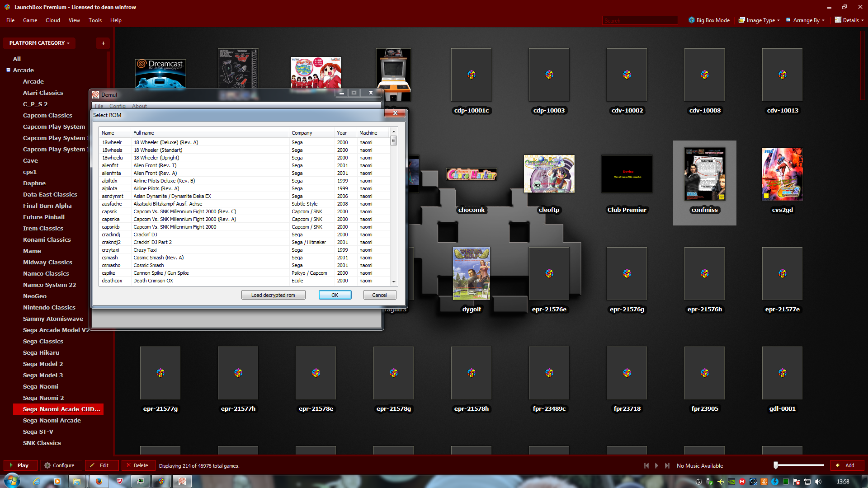The image size is (868, 488).
Task: Open the Windows Start button
Action: coord(12,481)
